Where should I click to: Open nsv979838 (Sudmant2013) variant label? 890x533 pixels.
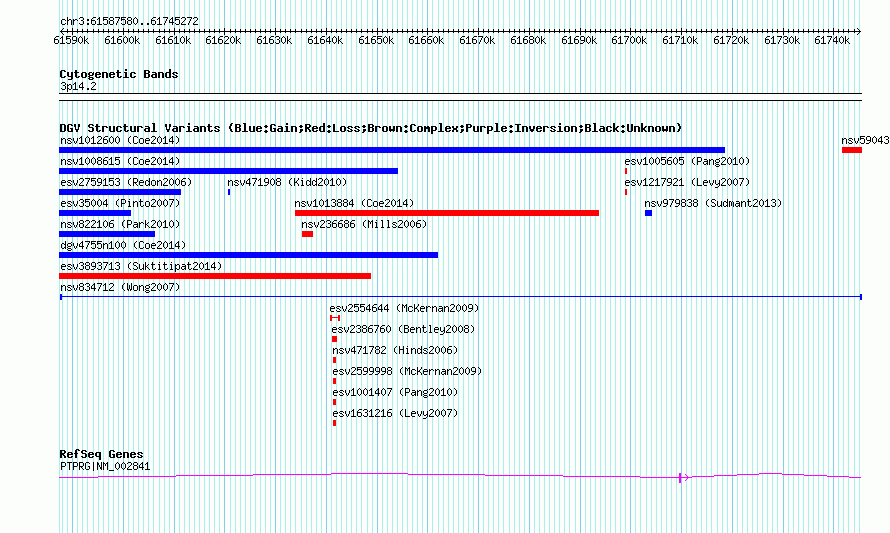click(x=713, y=203)
